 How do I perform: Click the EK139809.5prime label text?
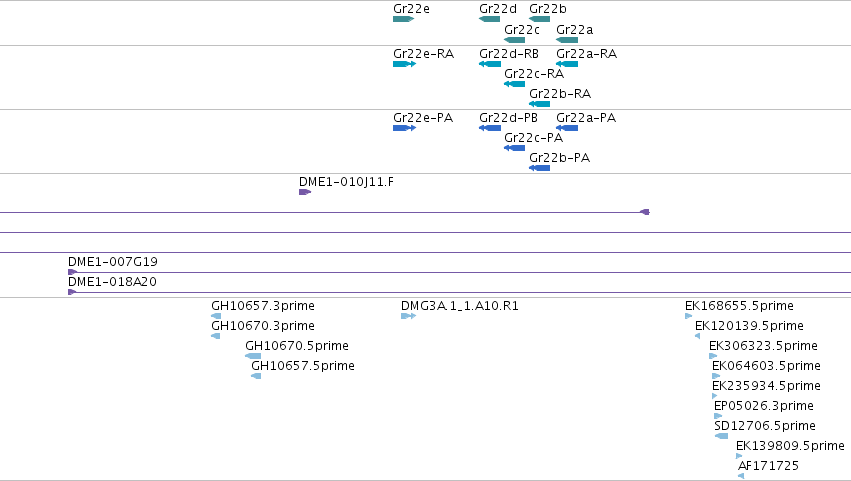790,446
